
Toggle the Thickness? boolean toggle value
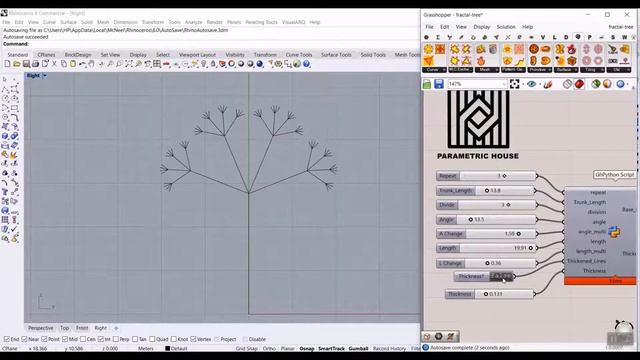(x=501, y=276)
